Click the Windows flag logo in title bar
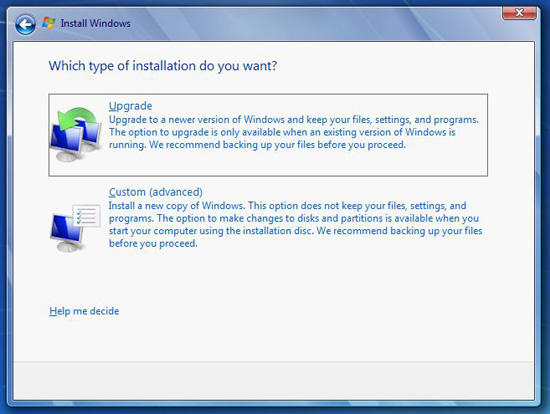This screenshot has width=550, height=414. [x=48, y=23]
